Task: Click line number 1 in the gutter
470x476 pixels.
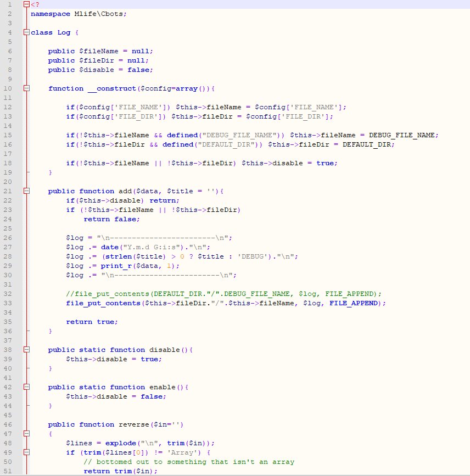Action: pos(10,4)
